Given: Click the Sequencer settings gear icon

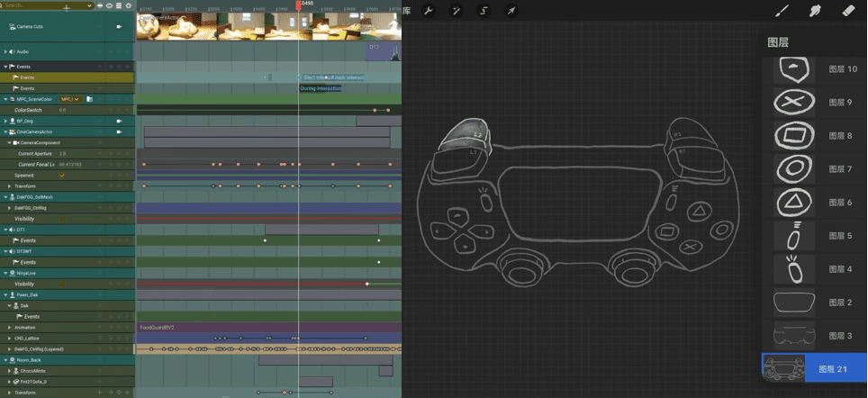Looking at the screenshot, I should coord(129,5).
